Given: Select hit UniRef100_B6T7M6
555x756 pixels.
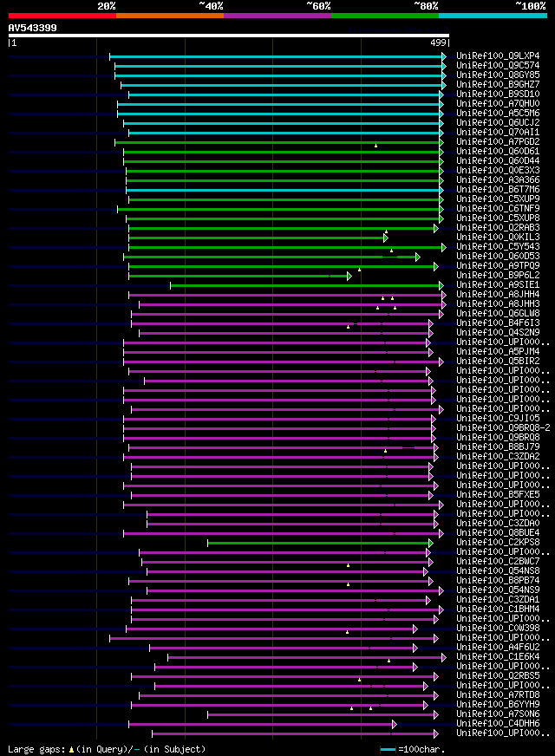Looking at the screenshot, I should (498, 190).
